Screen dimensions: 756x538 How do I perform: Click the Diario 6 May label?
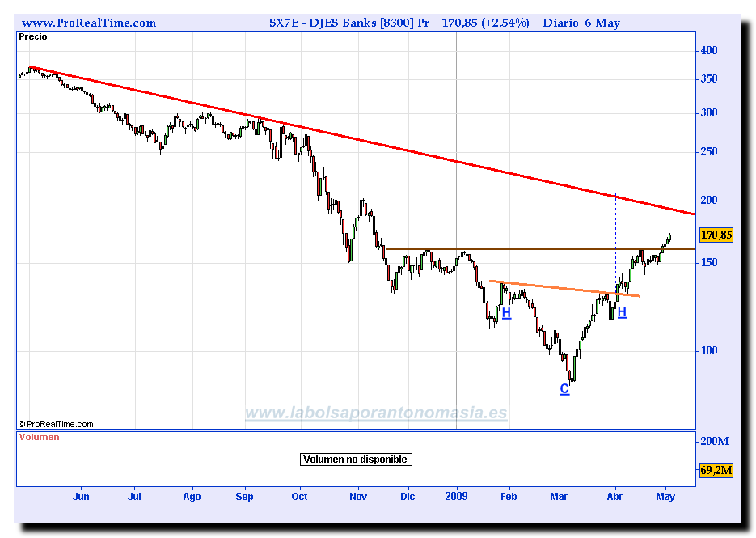coord(581,23)
